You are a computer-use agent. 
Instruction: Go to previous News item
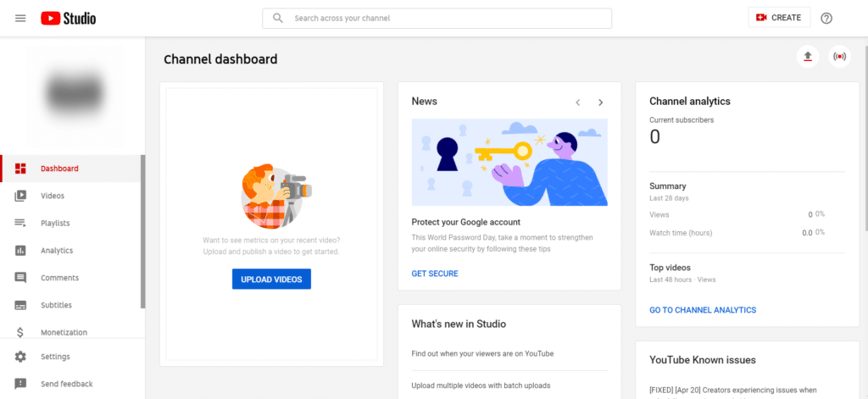tap(578, 103)
